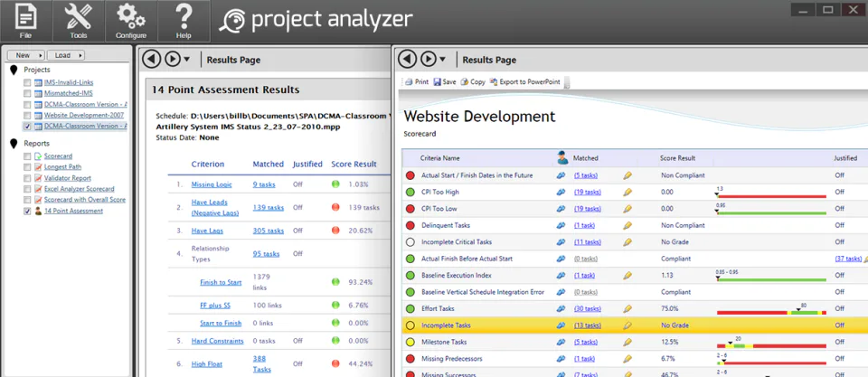Click link icon in CPI Too High row

point(561,192)
